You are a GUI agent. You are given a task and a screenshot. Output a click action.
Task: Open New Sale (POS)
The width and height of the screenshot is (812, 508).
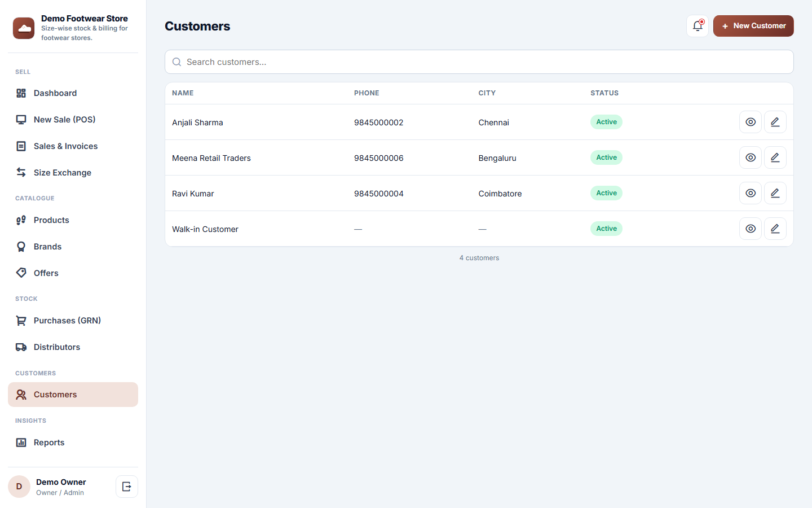(73, 120)
